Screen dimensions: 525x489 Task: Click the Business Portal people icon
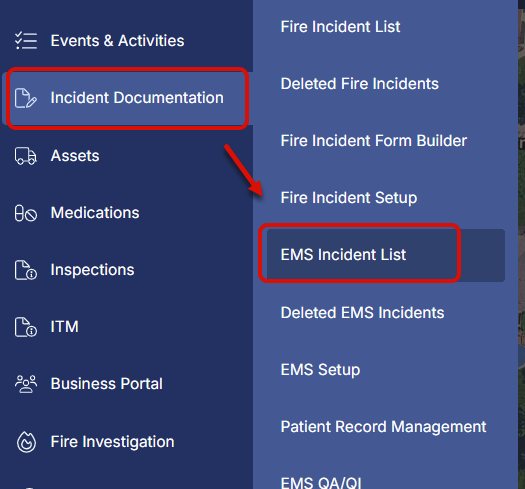click(x=26, y=384)
